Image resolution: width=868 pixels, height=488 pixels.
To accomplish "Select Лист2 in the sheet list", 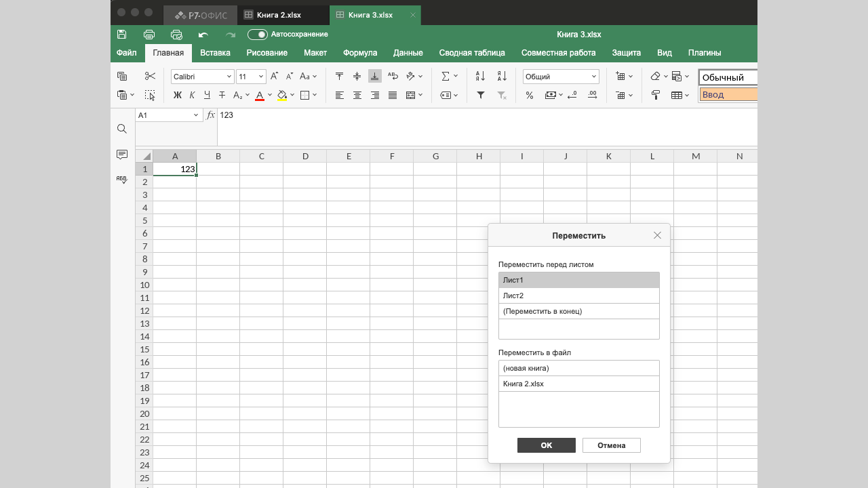I will [579, 296].
